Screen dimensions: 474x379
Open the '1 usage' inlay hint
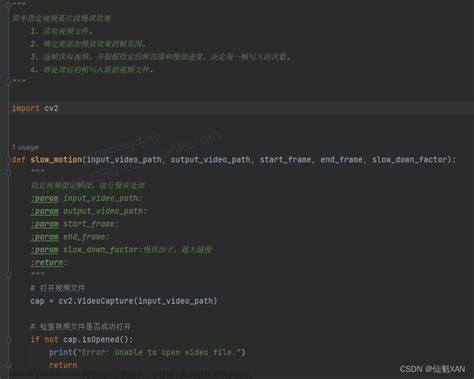click(x=25, y=147)
